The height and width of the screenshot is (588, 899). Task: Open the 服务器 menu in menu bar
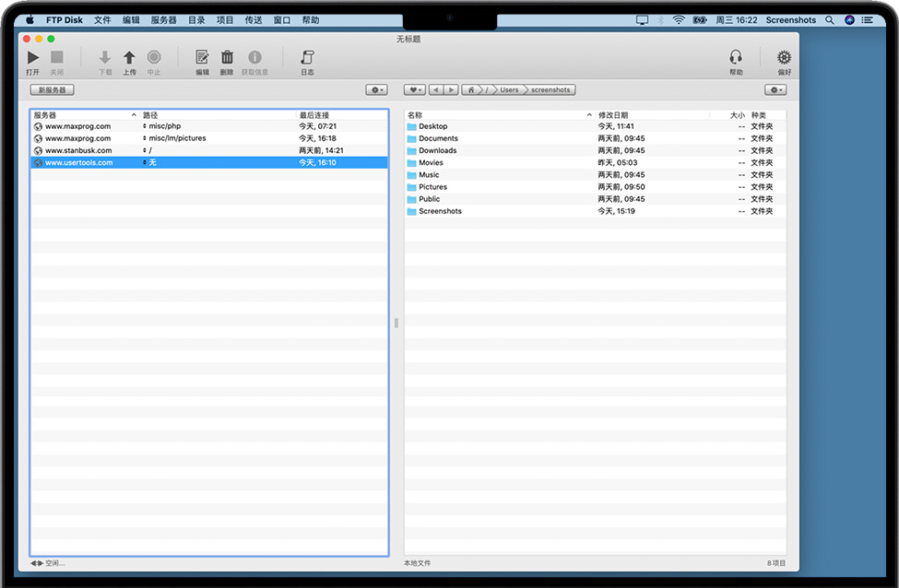[x=163, y=19]
